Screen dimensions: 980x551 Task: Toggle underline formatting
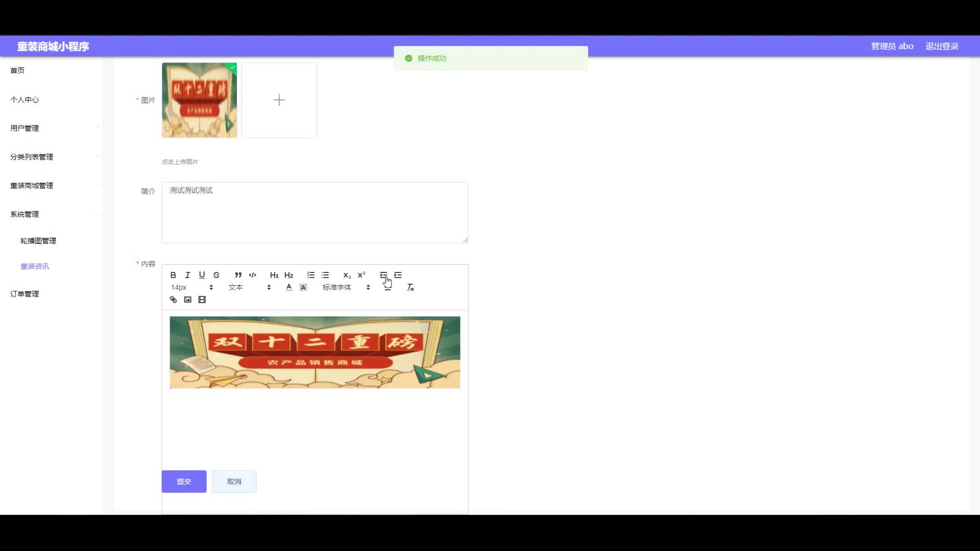coord(202,275)
